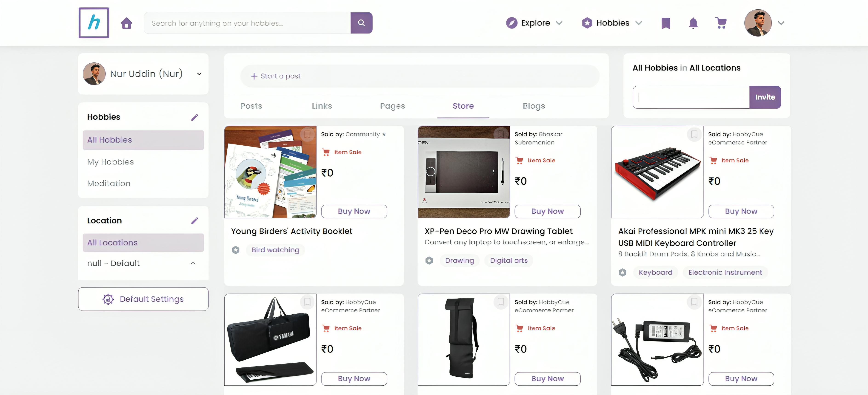
Task: Click Item Sale cart icon on Young Birders card
Action: pyautogui.click(x=326, y=152)
